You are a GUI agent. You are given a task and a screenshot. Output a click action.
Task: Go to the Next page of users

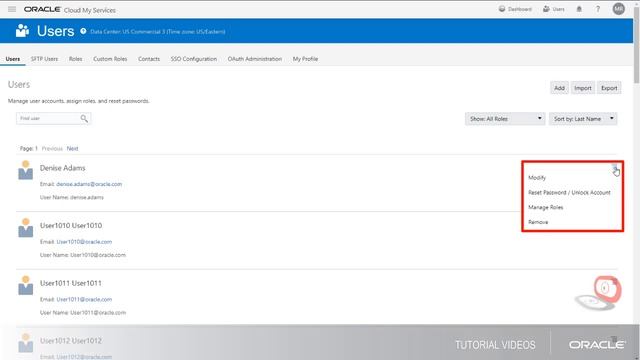coord(72,149)
